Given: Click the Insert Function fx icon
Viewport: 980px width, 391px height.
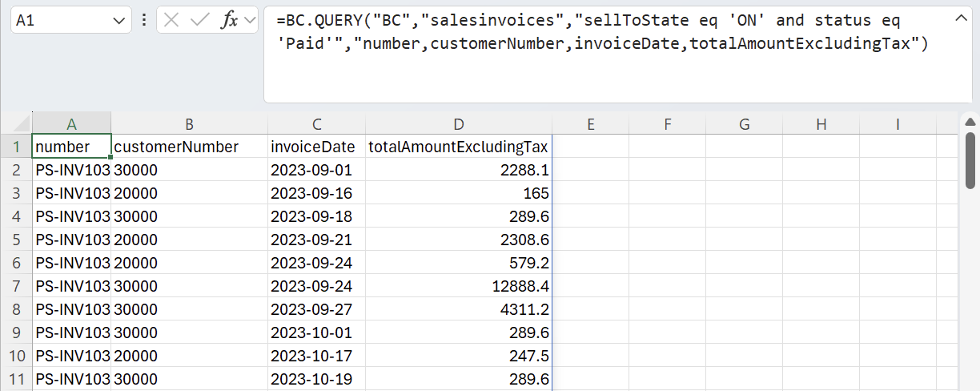Looking at the screenshot, I should tap(229, 21).
